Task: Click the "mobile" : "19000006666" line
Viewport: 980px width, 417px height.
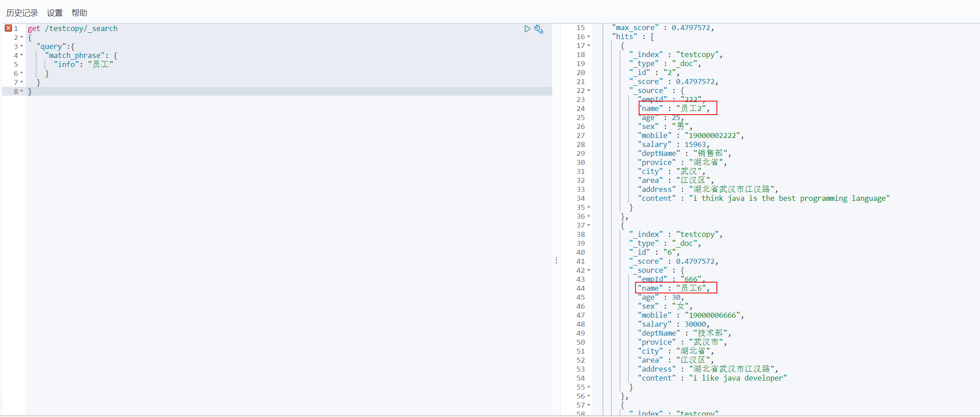Action: click(x=690, y=315)
